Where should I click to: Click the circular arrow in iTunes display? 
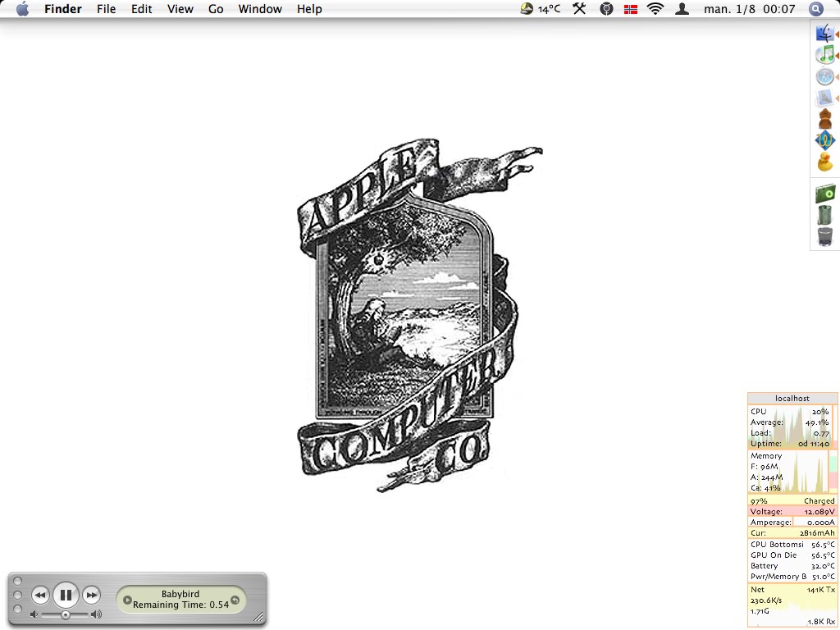click(235, 600)
